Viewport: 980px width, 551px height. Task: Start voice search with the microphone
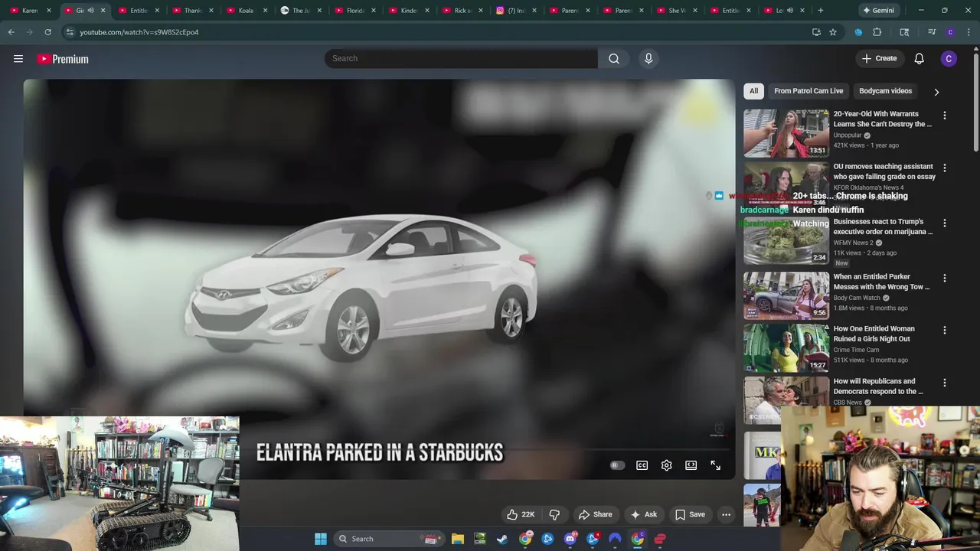[x=648, y=58]
